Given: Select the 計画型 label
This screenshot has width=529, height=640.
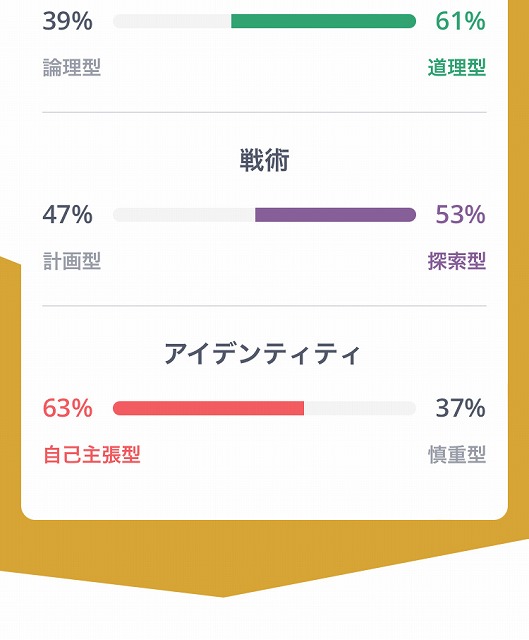Looking at the screenshot, I should click(x=72, y=261).
